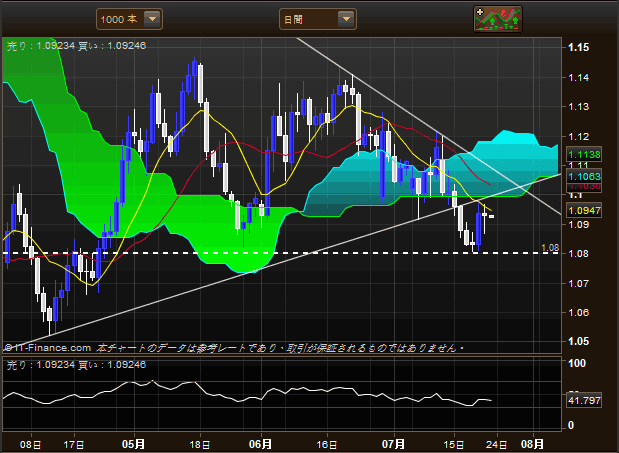The image size is (619, 453).
Task: Open the 日間 timeframe dropdown
Action: 318,19
